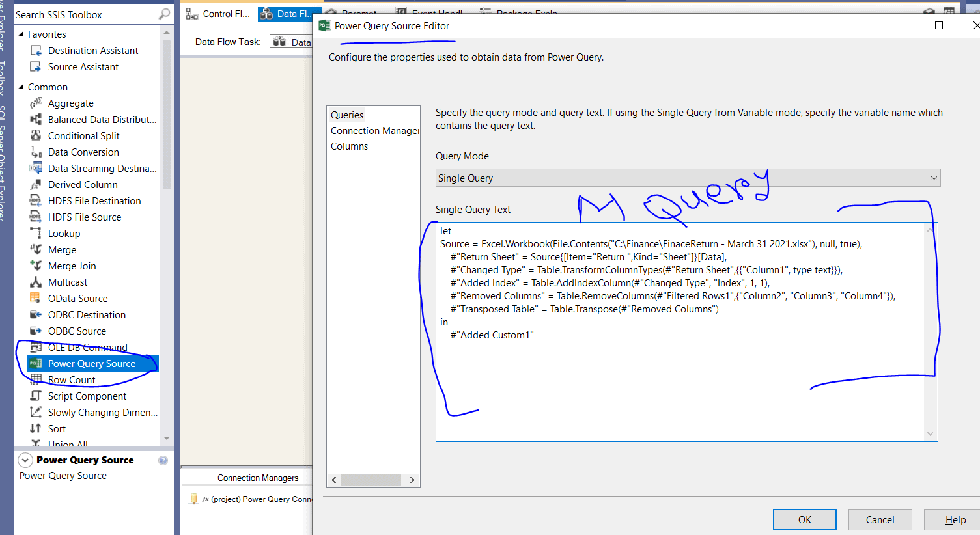Select the Destination Assistant toolbox item
980x535 pixels.
[x=93, y=51]
